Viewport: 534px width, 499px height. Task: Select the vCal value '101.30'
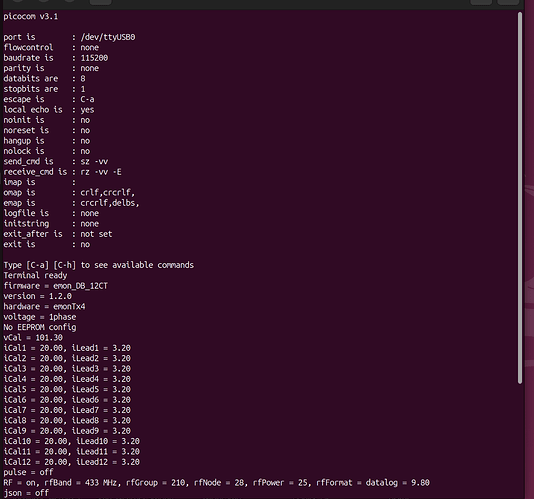coord(49,338)
